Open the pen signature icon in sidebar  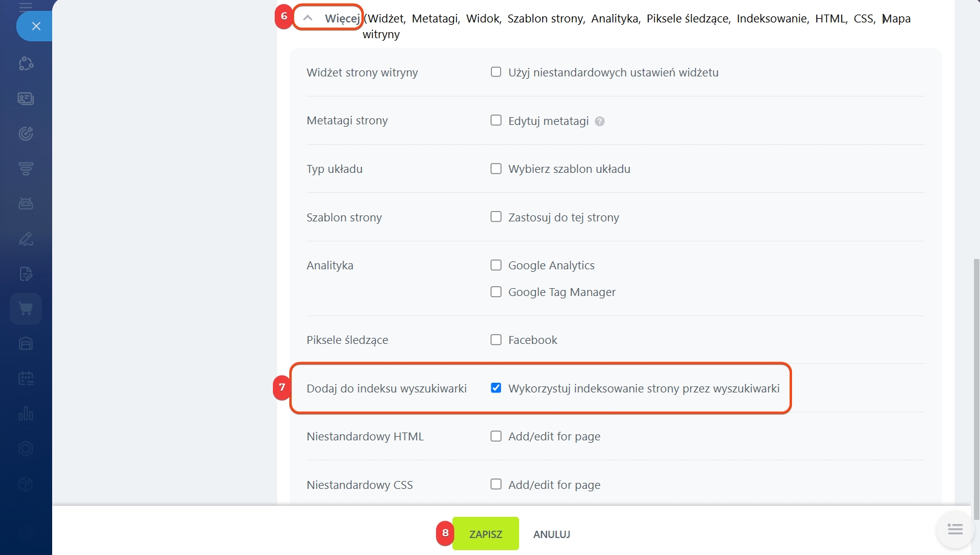(25, 239)
